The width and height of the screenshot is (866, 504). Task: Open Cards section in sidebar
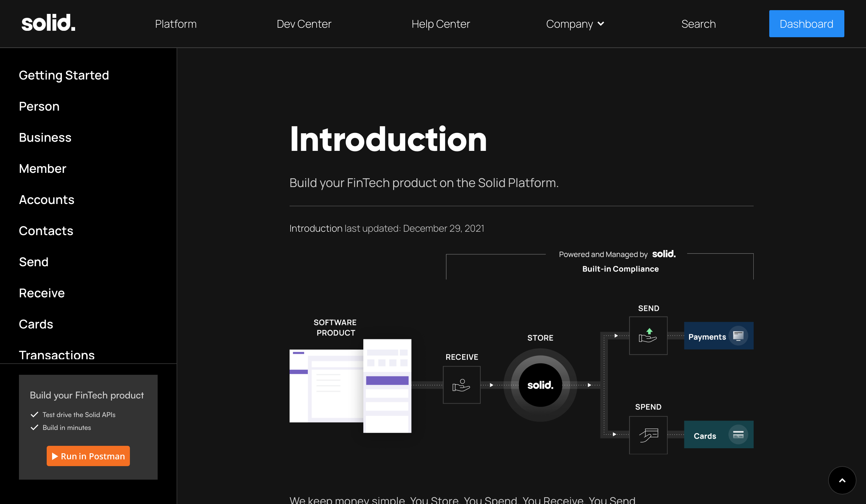pos(36,324)
